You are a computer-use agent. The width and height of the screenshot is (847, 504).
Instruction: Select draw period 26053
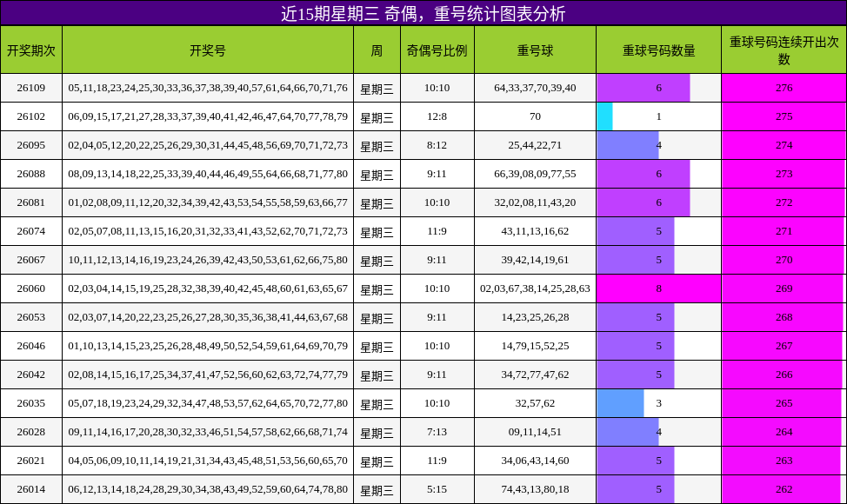click(31, 317)
